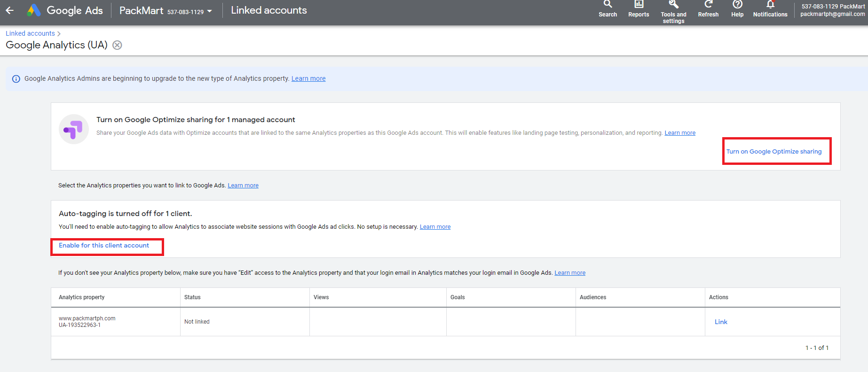Screen dimensions: 868x372
Task: Go to the Linked accounts breadcrumb
Action: (x=30, y=33)
